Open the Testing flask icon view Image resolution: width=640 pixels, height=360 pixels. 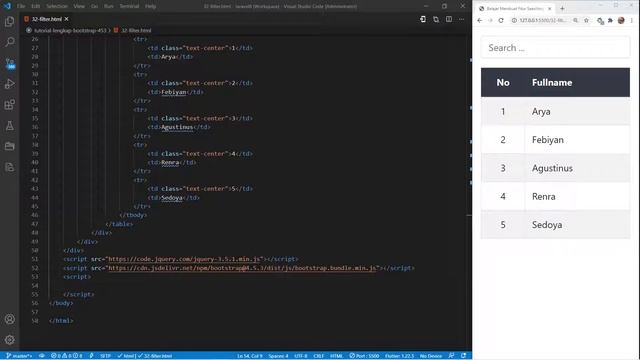pyautogui.click(x=9, y=126)
